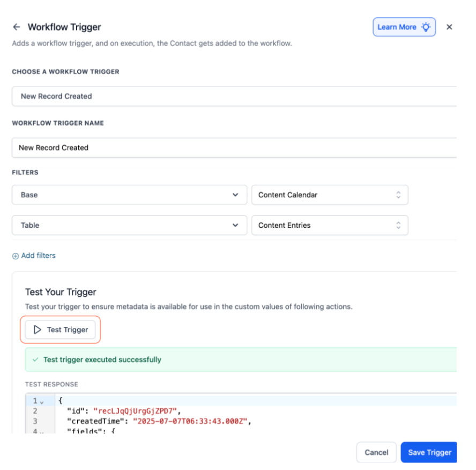The image size is (476, 470).
Task: Click the play icon on Test Trigger
Action: [x=38, y=330]
